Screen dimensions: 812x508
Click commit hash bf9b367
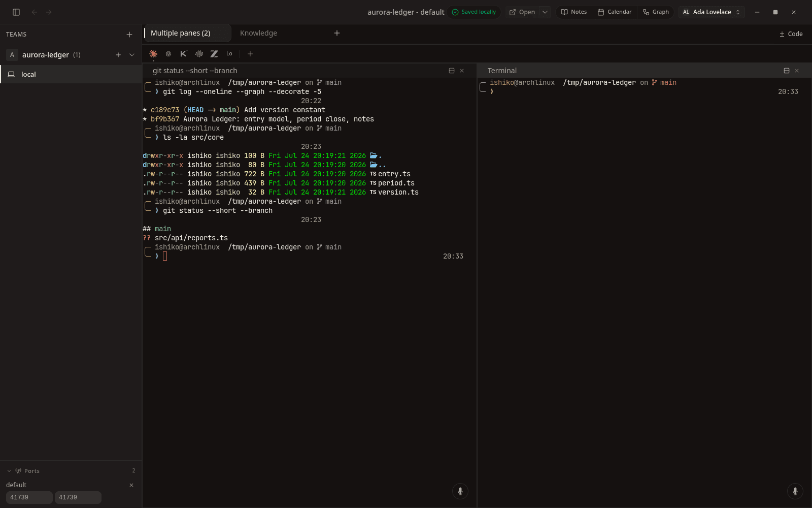coord(165,119)
